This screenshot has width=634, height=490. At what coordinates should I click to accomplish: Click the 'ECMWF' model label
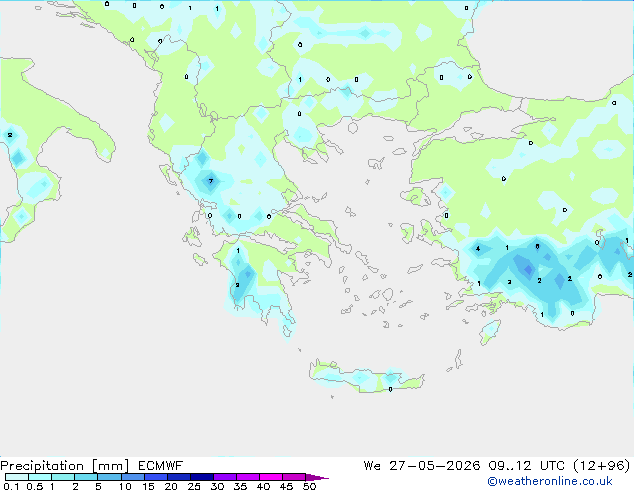tap(161, 466)
